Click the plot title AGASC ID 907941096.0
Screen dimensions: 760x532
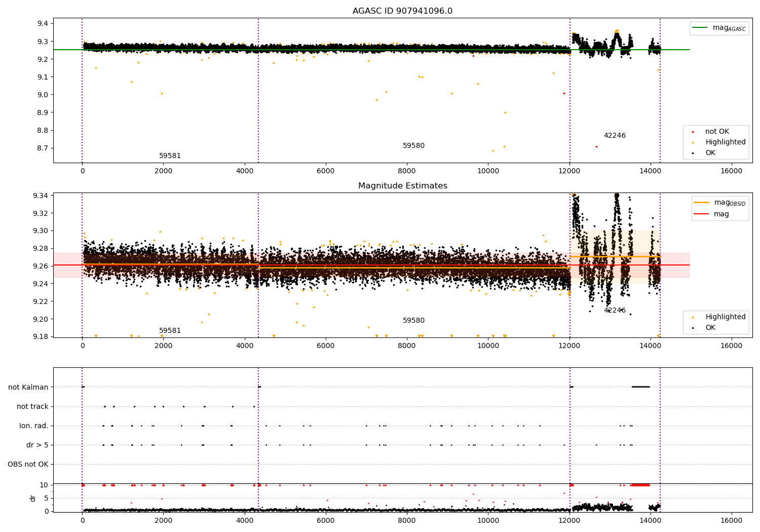[x=402, y=11]
